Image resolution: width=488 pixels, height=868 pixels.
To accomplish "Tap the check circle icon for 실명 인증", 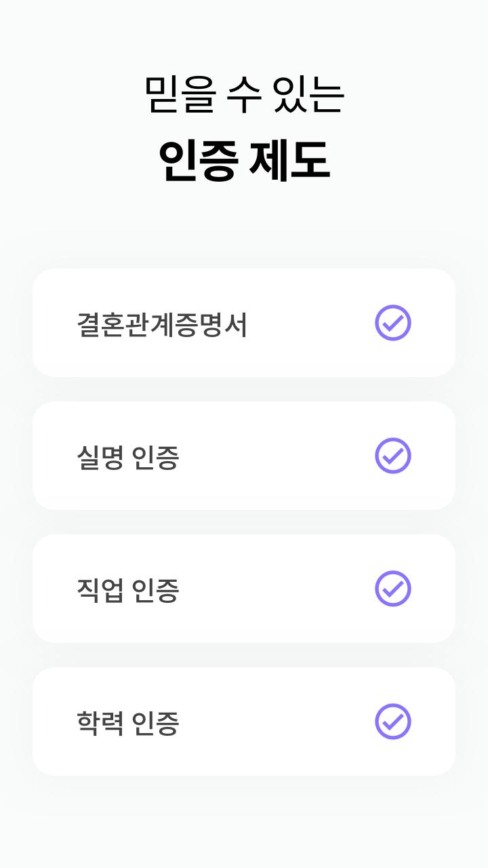I will tap(393, 456).
